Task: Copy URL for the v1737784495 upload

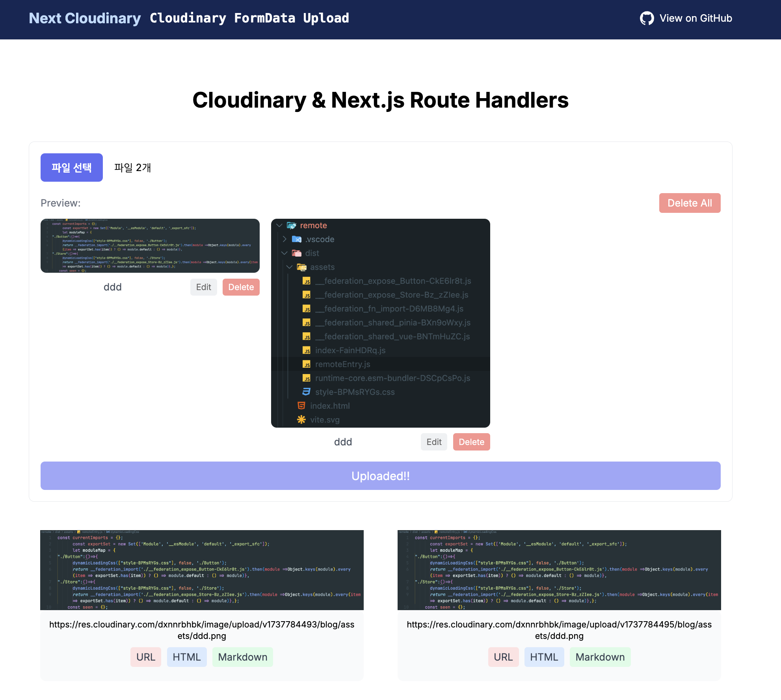Action: point(503,657)
